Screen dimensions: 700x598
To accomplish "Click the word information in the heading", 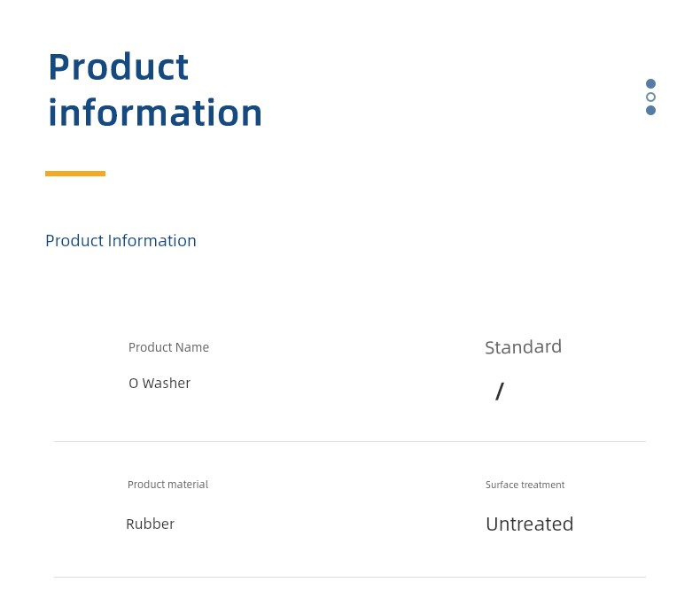I will tap(155, 113).
